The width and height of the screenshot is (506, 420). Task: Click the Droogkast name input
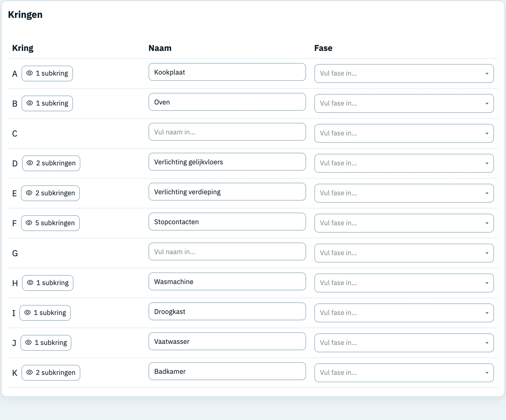point(227,311)
